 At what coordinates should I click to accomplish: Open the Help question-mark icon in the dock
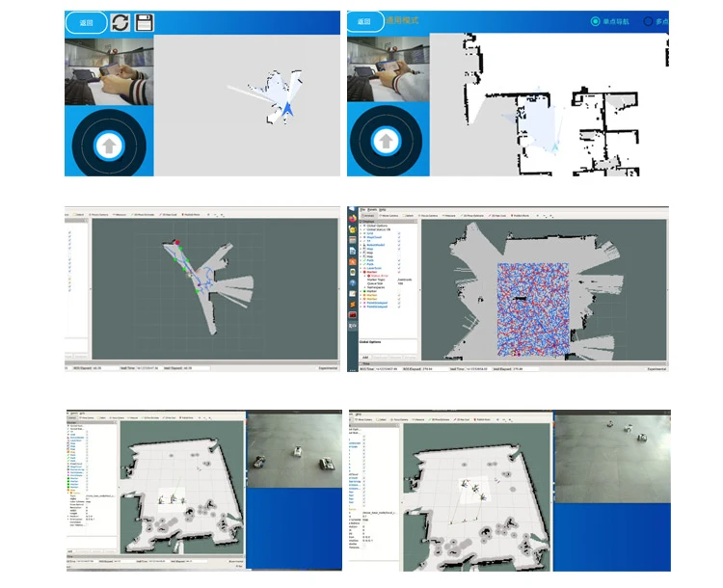pyautogui.click(x=352, y=282)
